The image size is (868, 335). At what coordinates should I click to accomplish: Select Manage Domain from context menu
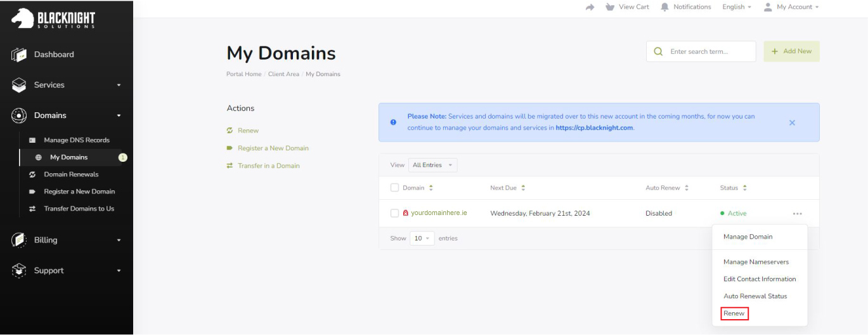tap(748, 237)
